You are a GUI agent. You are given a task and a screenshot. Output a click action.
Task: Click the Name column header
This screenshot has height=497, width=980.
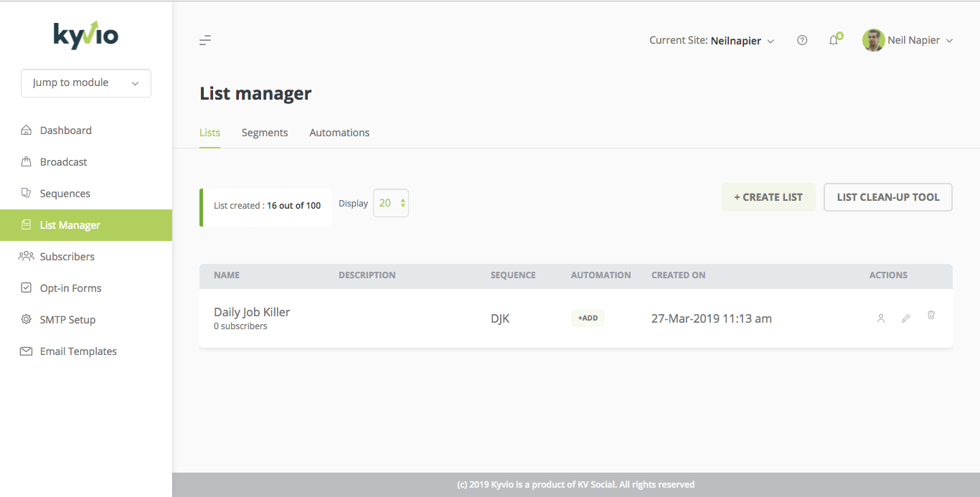[x=227, y=275]
